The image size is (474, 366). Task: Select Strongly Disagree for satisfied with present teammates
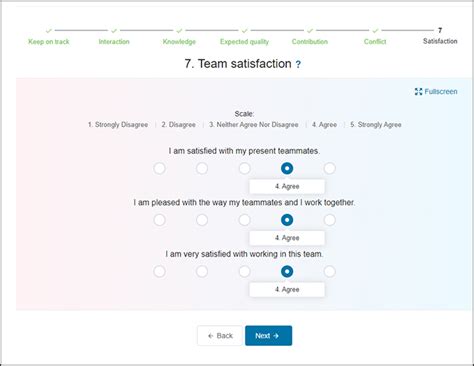[159, 168]
